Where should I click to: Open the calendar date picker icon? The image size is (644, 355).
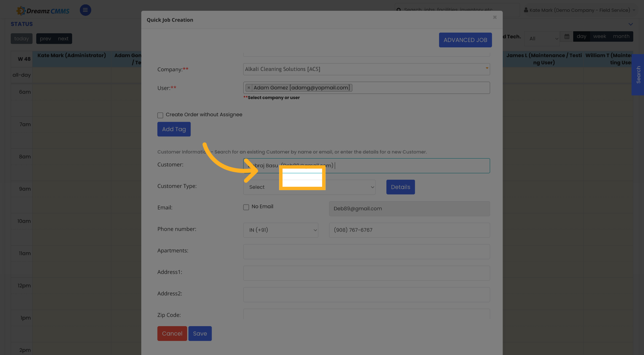click(x=567, y=36)
